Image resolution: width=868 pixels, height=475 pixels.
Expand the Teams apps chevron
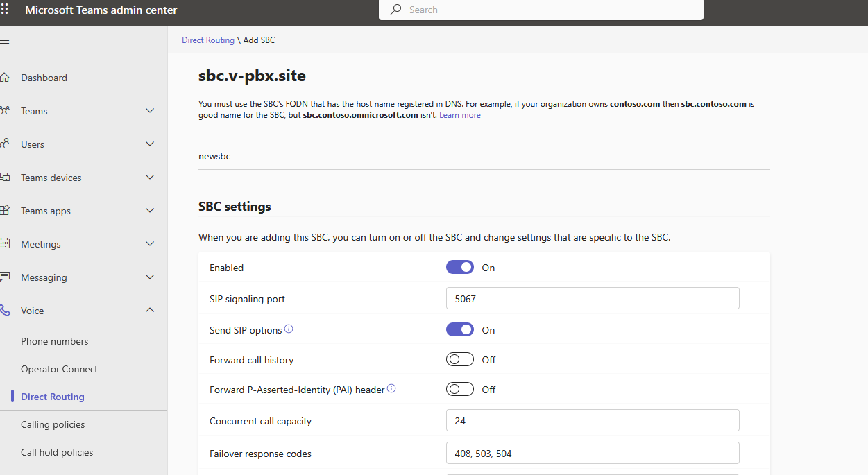click(150, 211)
